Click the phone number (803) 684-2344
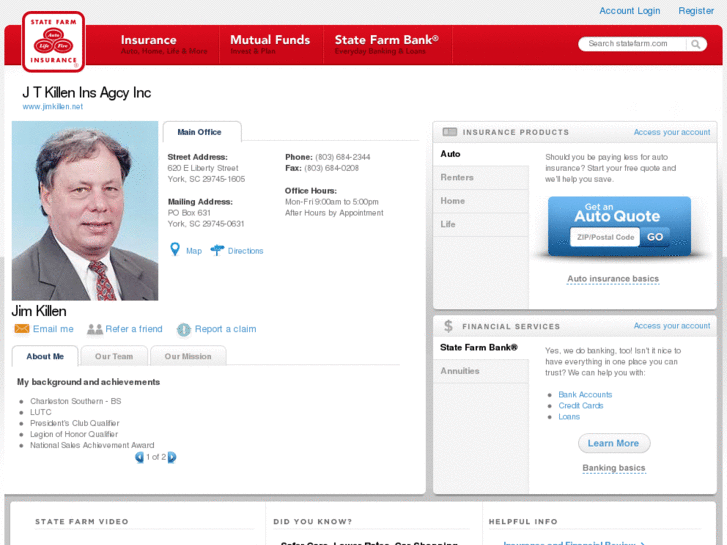Image resolution: width=727 pixels, height=545 pixels. (343, 157)
